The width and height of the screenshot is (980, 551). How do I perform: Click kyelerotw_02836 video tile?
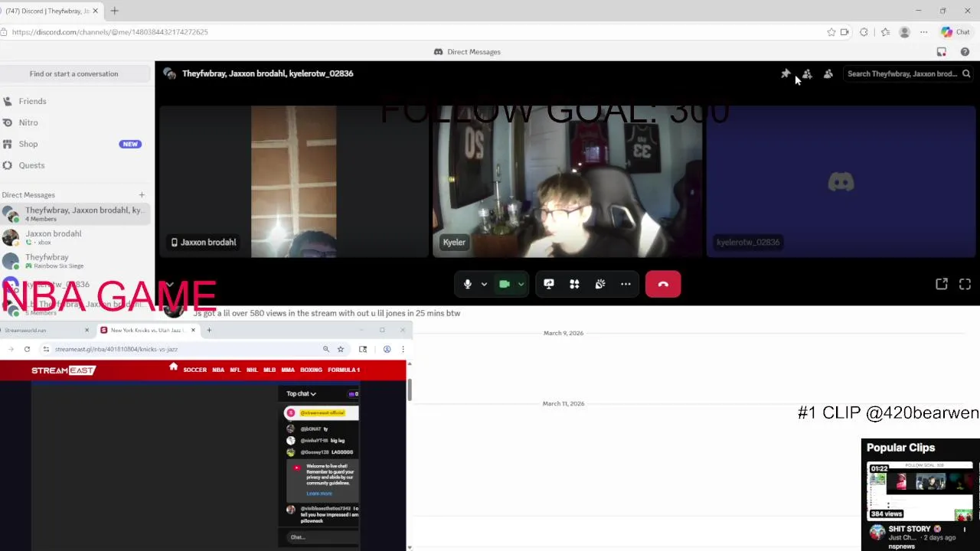841,181
